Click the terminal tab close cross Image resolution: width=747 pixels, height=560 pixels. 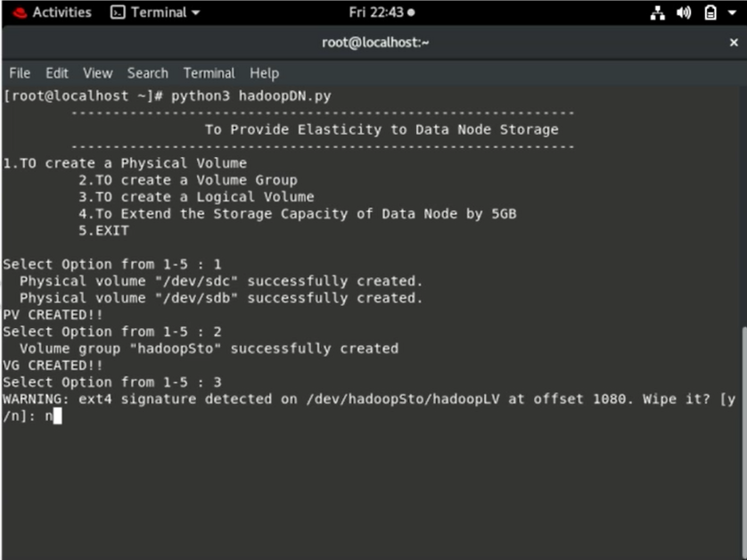(x=733, y=42)
